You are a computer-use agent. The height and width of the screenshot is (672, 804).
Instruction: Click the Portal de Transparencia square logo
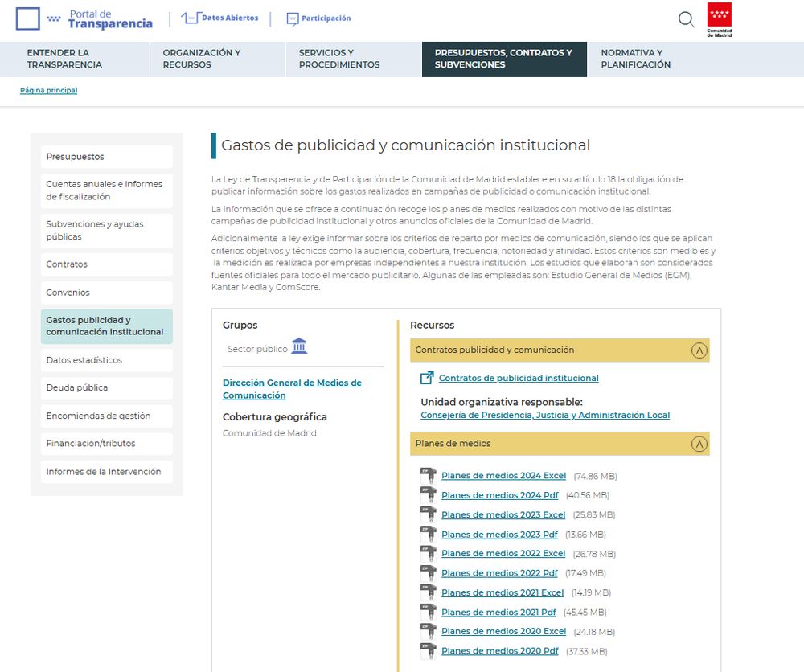tap(27, 19)
